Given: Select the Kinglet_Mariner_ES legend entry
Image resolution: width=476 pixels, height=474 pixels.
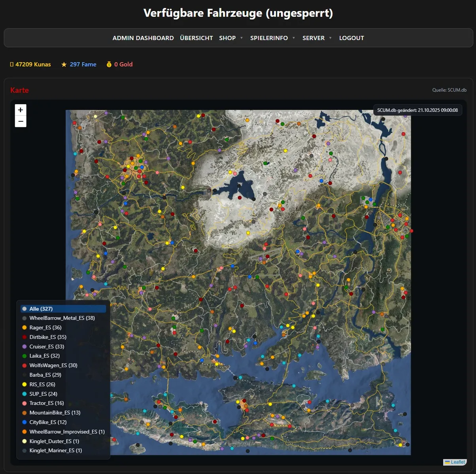Looking at the screenshot, I should click(x=55, y=451).
